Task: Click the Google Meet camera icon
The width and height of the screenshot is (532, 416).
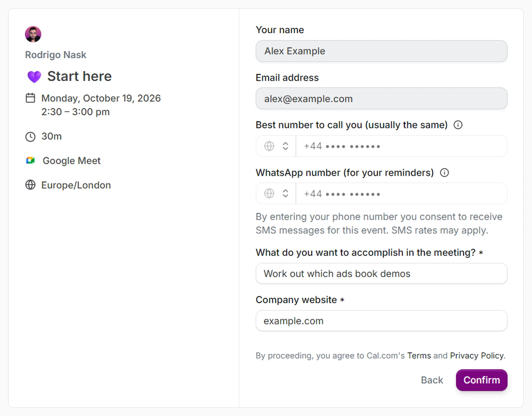Action: [30, 161]
